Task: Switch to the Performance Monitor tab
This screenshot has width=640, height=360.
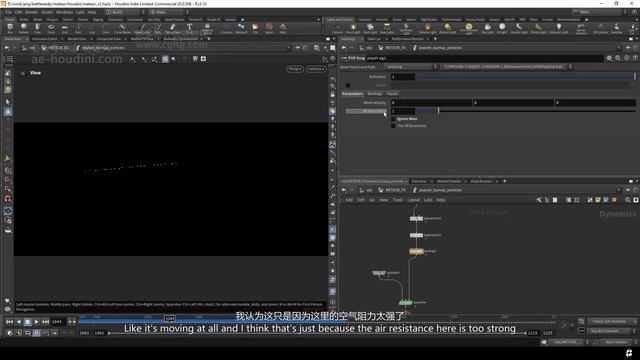Action: [x=407, y=39]
